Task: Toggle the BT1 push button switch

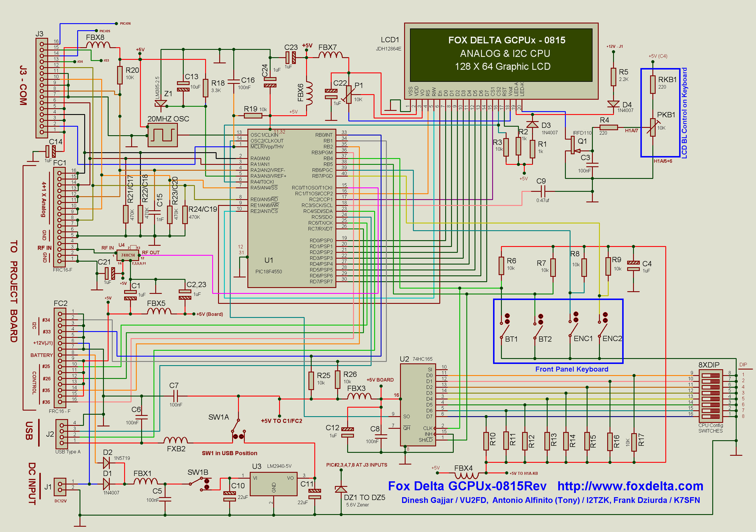Action: tap(504, 326)
